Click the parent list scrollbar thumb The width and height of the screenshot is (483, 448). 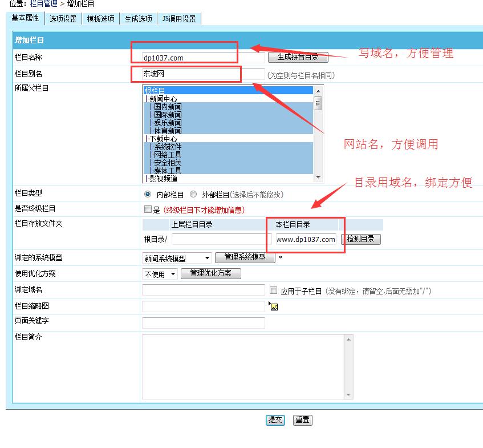[318, 103]
